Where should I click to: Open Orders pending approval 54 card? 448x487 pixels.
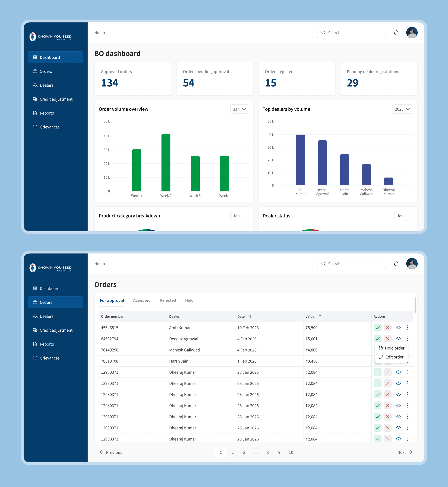(x=215, y=79)
